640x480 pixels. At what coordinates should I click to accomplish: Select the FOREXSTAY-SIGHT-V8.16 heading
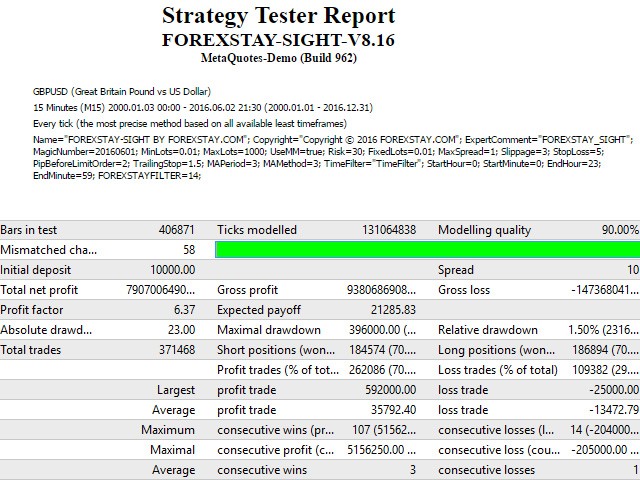coord(278,40)
